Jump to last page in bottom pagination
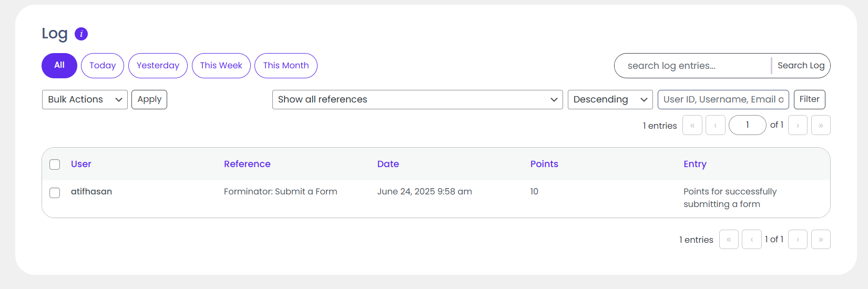868x289 pixels. click(x=821, y=240)
